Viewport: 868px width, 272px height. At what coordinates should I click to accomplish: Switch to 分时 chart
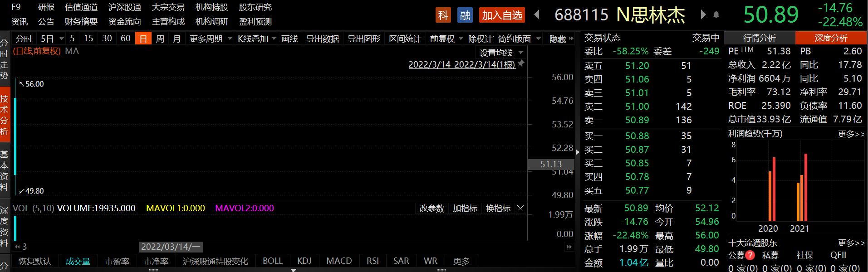click(24, 39)
